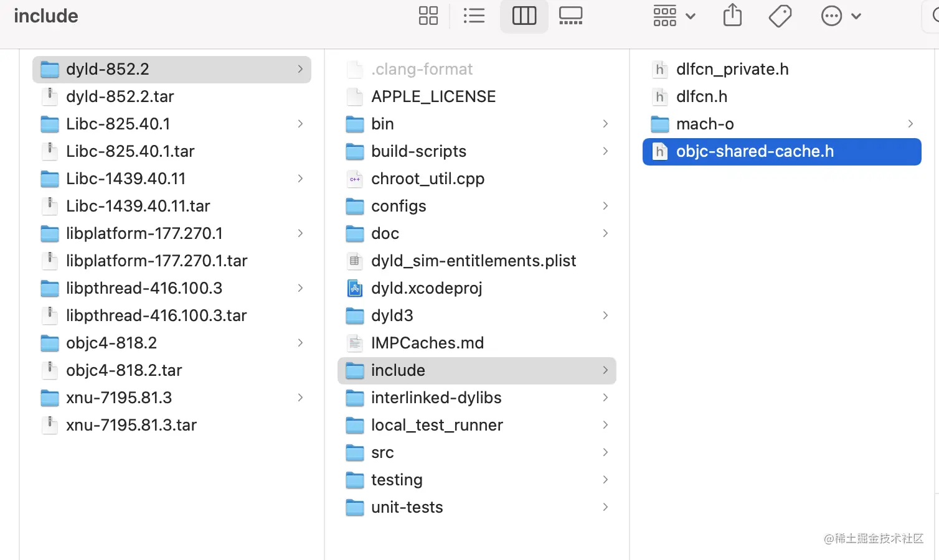Viewport: 939px width, 560px height.
Task: Select the include folder row
Action: click(477, 370)
